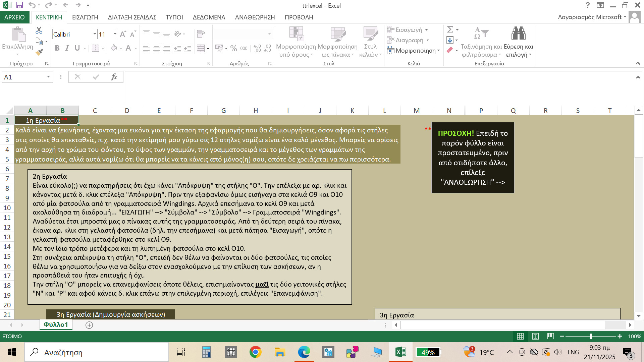This screenshot has width=644, height=362.
Task: Open the ΑΡΧΕΙΟ tab
Action: 14,17
